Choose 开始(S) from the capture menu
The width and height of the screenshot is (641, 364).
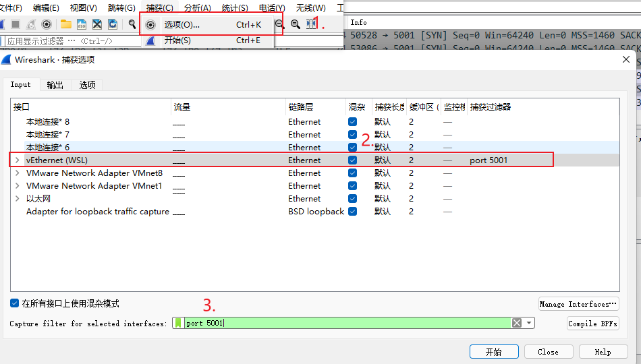[x=207, y=40]
